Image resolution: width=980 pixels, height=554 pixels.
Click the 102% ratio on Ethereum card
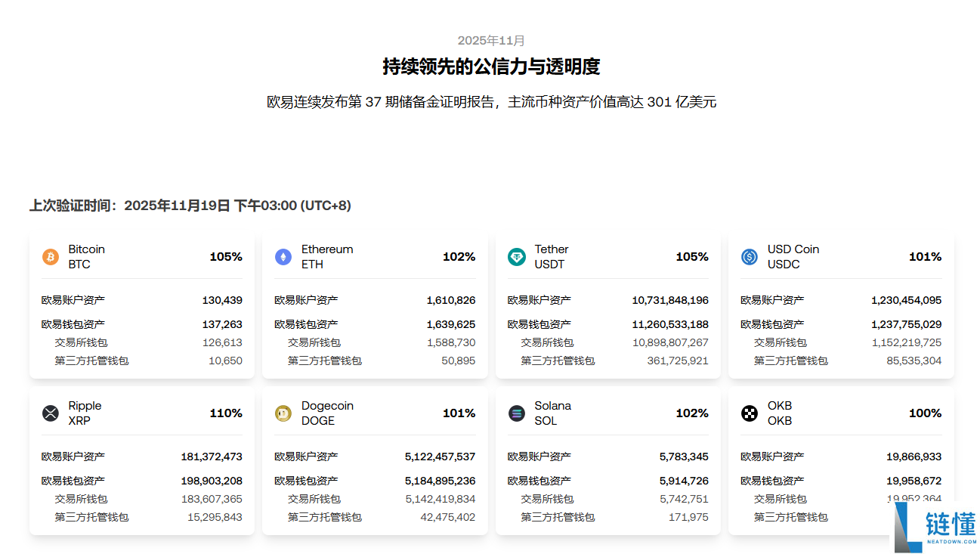(x=459, y=257)
